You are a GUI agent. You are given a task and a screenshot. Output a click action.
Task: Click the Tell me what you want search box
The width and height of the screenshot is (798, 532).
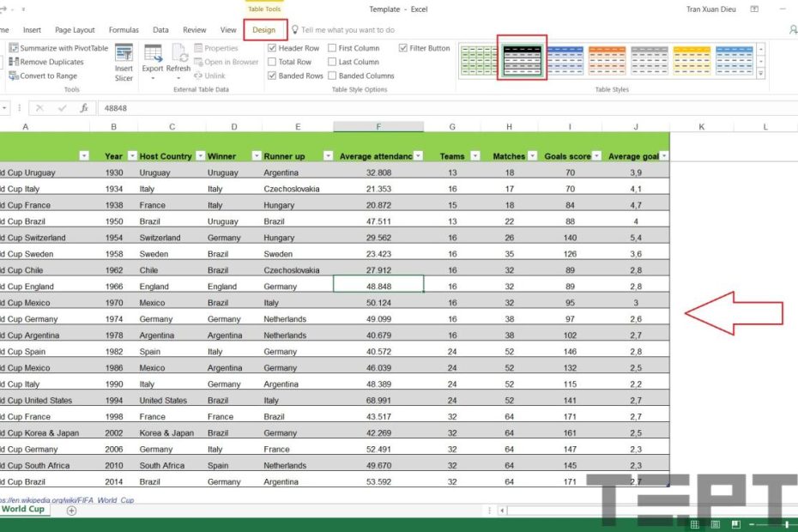pyautogui.click(x=348, y=30)
